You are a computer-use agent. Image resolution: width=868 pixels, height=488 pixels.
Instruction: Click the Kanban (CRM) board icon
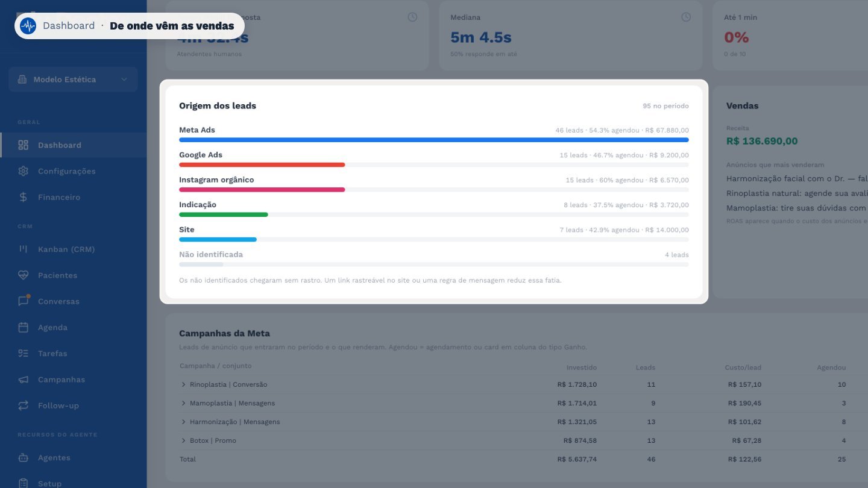tap(24, 249)
